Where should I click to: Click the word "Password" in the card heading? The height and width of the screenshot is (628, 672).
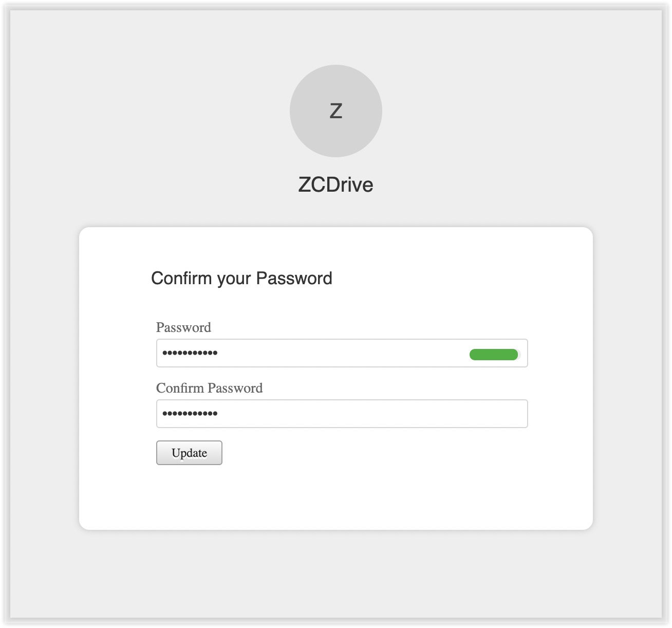294,278
